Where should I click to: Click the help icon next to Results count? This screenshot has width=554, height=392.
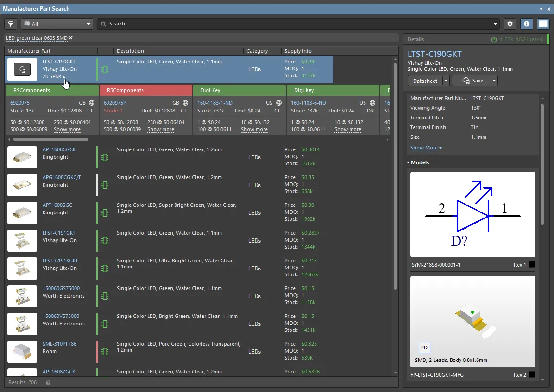(48, 383)
